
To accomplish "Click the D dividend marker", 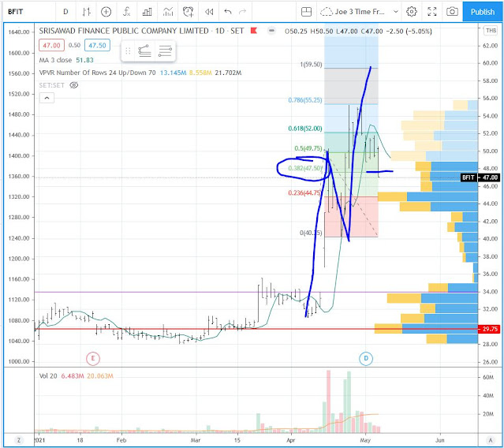I will click(x=366, y=358).
